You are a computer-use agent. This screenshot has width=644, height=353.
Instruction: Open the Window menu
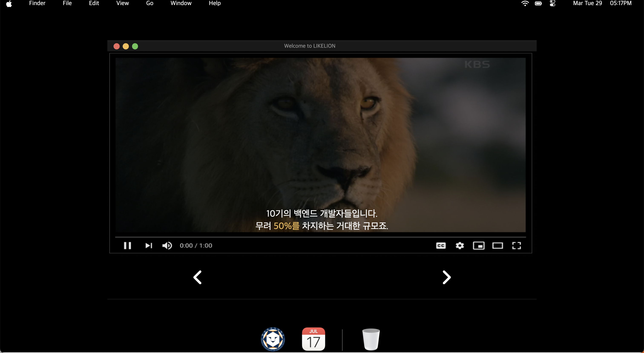coord(181,3)
